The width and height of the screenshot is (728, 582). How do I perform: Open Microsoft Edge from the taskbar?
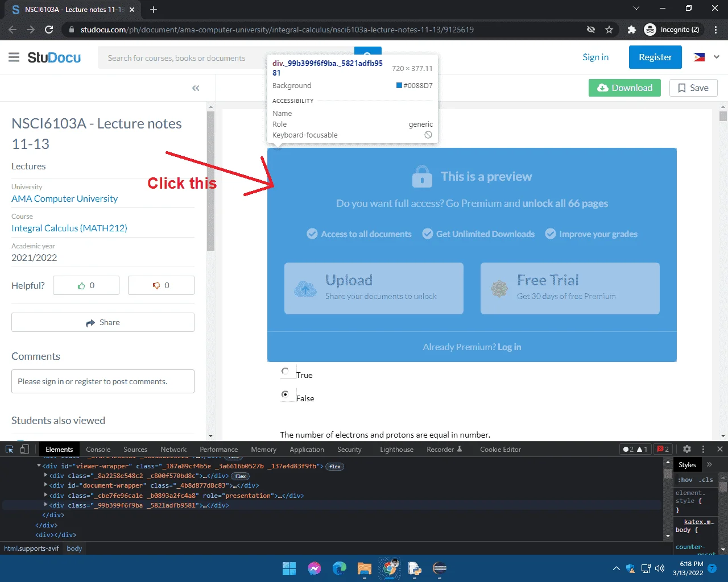tap(340, 568)
